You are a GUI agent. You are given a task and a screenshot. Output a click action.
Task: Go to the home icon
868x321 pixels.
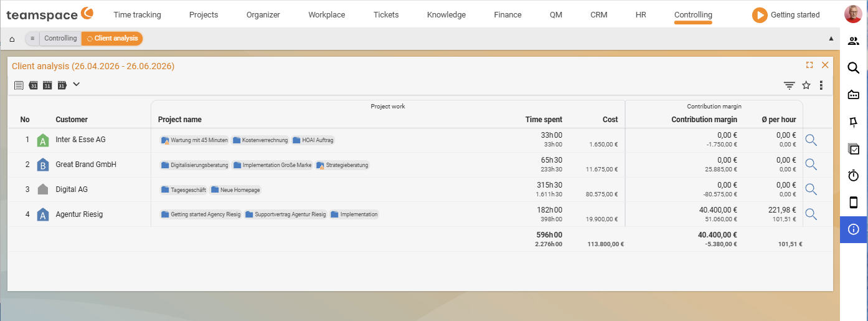[x=12, y=39]
